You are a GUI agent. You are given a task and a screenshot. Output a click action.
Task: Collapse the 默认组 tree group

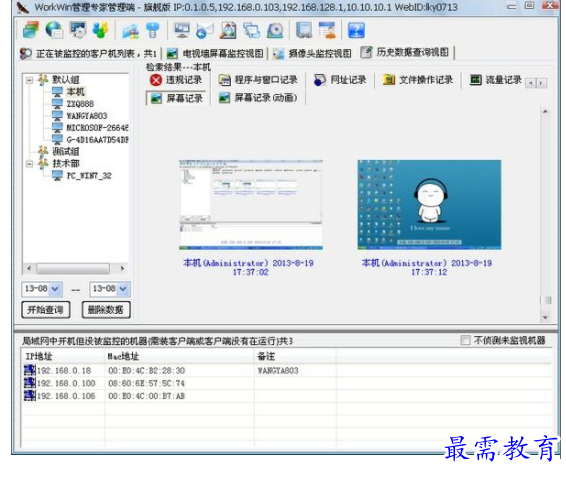[30, 80]
